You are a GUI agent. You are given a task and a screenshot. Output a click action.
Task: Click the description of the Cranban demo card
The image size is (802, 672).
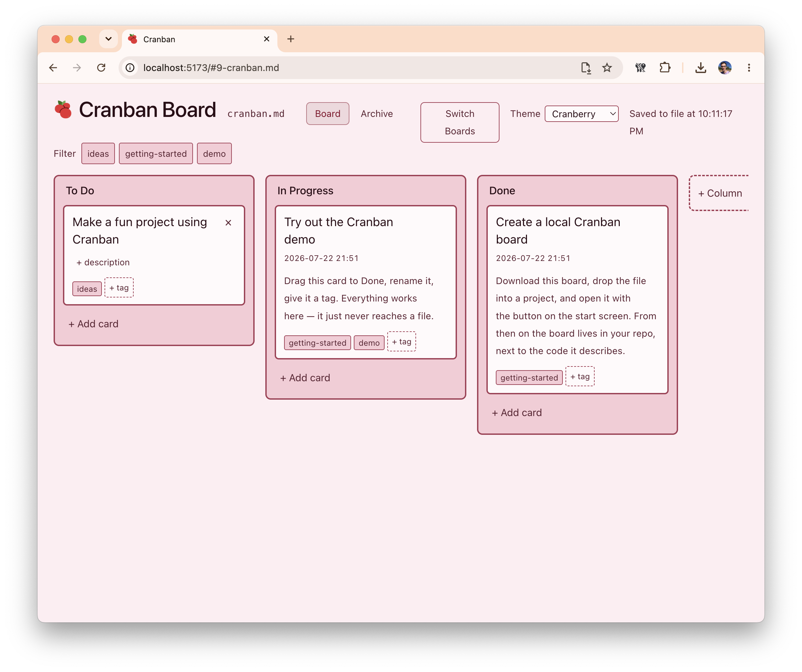click(359, 298)
